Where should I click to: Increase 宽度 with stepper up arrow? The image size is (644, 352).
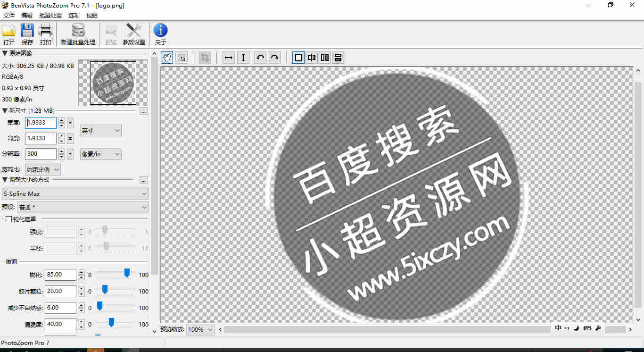(61, 120)
